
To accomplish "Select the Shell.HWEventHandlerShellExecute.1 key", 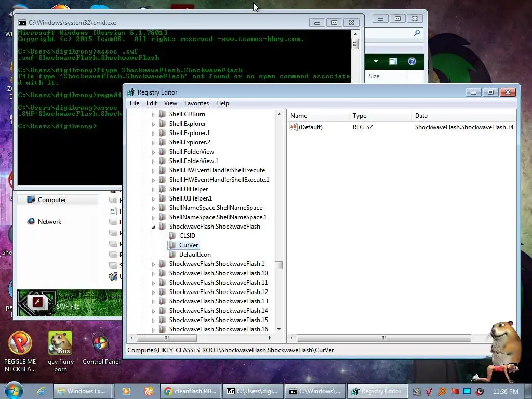I will pos(219,179).
